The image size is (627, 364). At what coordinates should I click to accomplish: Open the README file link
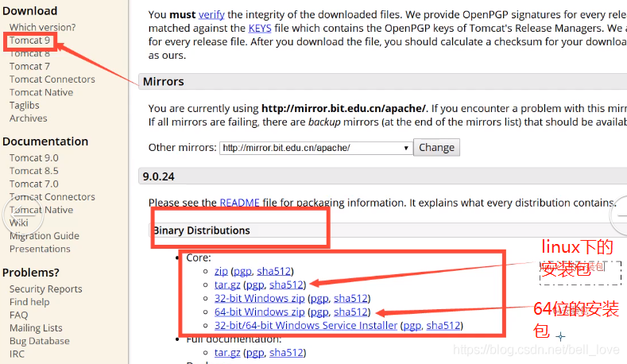239,203
